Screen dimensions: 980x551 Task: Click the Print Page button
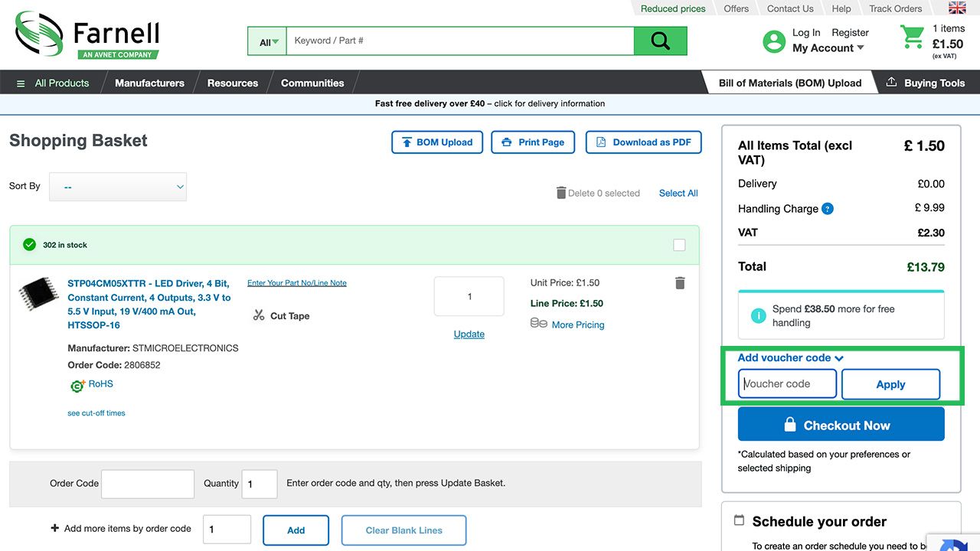533,142
